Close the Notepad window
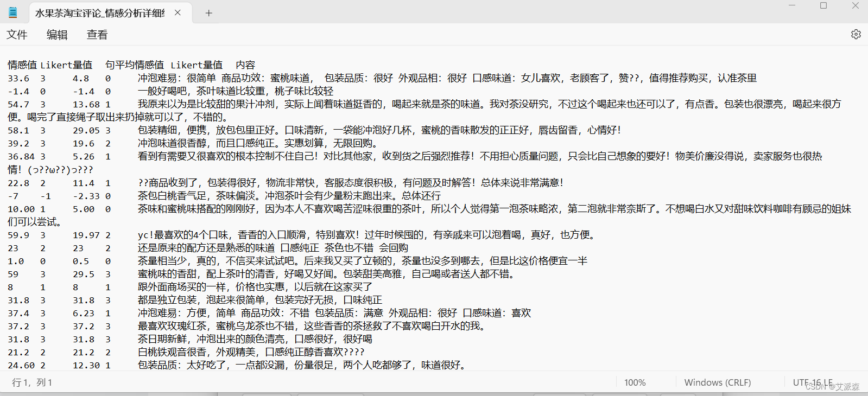Screen dimensions: 868x396 click(x=856, y=5)
